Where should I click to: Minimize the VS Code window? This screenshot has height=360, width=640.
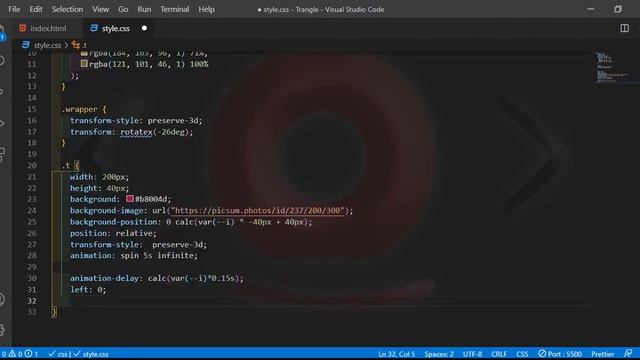590,9
